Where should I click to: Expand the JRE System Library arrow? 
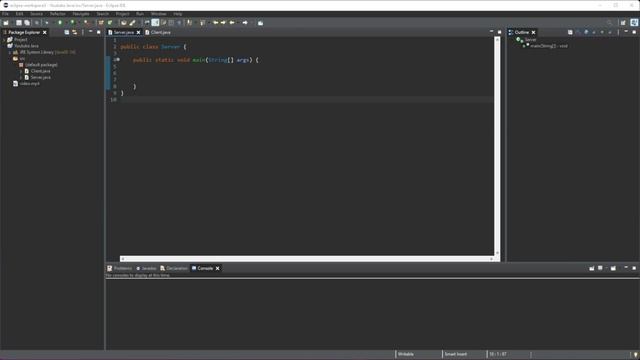click(x=10, y=52)
